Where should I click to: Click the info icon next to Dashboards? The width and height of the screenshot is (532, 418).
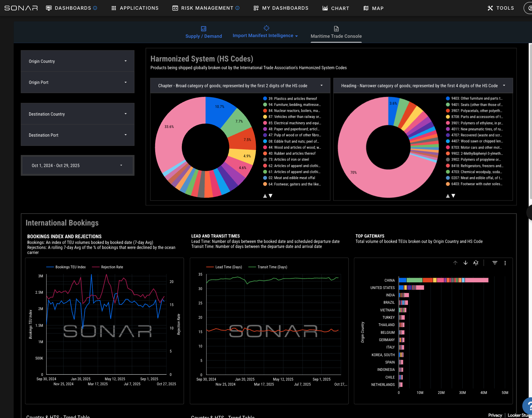point(95,8)
